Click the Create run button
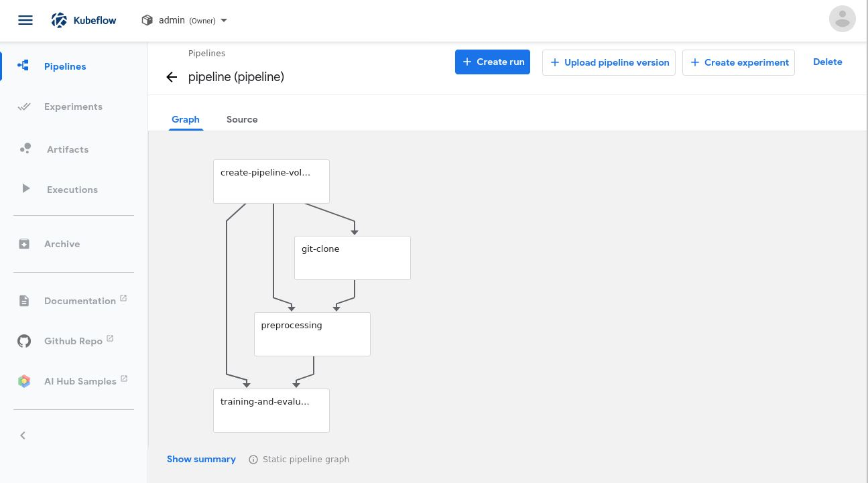868x483 pixels. (x=493, y=62)
